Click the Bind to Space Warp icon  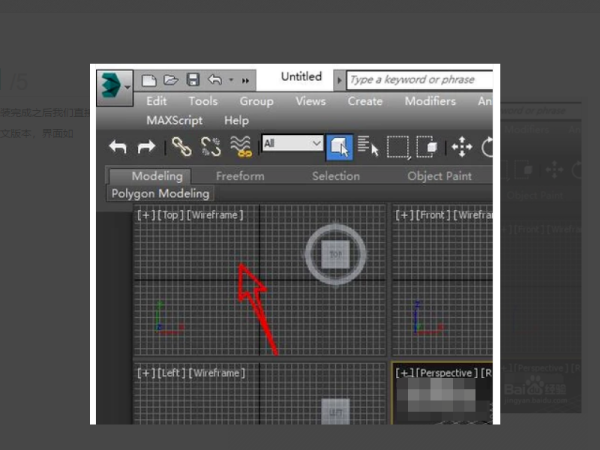point(241,147)
